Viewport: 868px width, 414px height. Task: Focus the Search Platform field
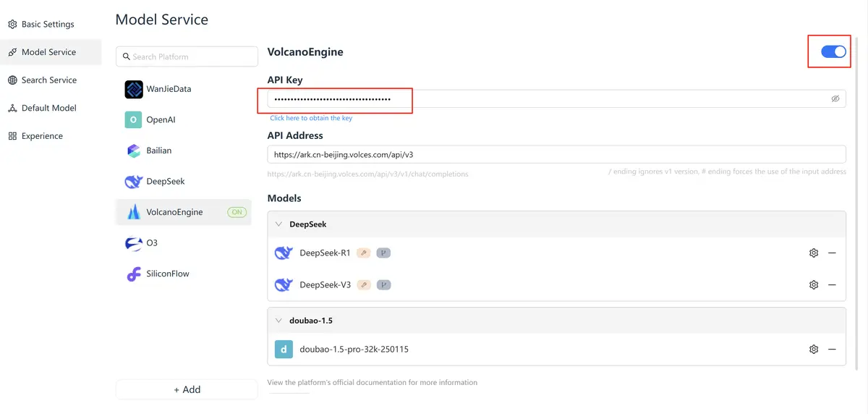click(x=192, y=57)
